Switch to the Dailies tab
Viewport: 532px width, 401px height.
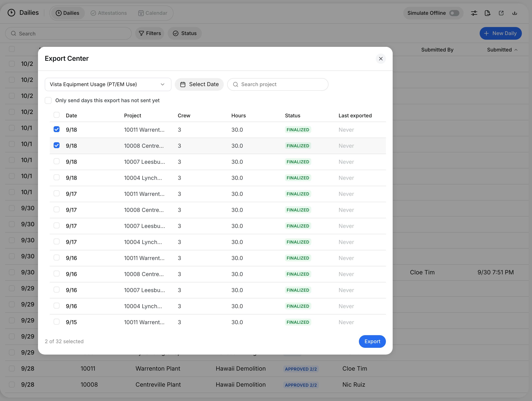(x=67, y=13)
